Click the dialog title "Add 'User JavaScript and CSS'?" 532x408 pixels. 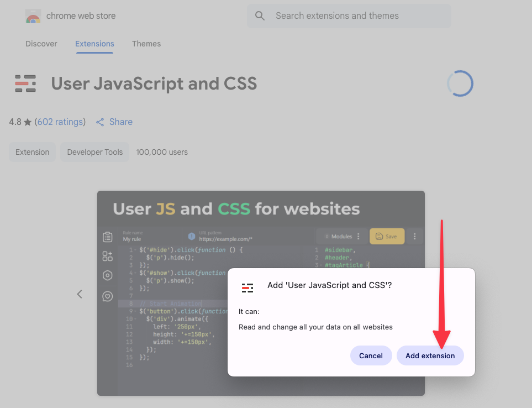[x=329, y=285]
